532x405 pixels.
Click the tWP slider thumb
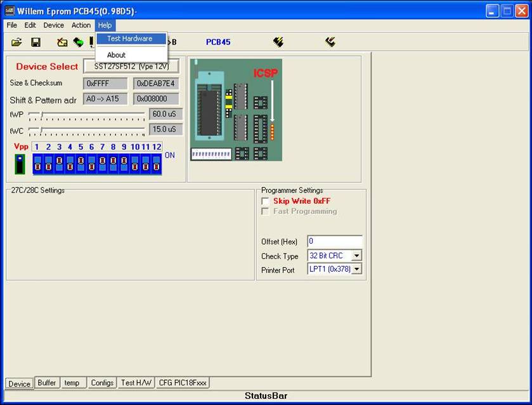point(42,115)
